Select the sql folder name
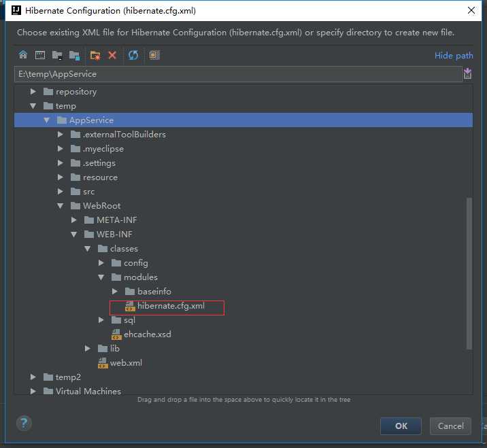Screen dimensions: 487x448 point(129,320)
